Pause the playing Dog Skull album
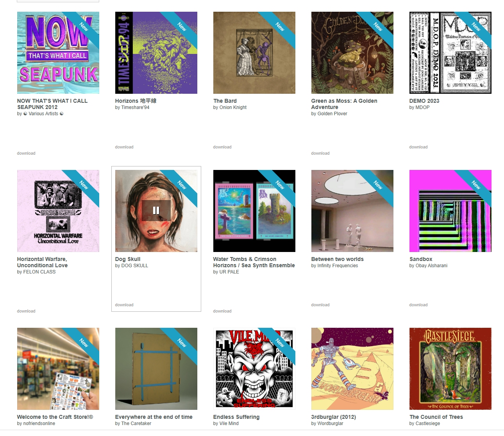This screenshot has height=436, width=504. click(x=156, y=211)
